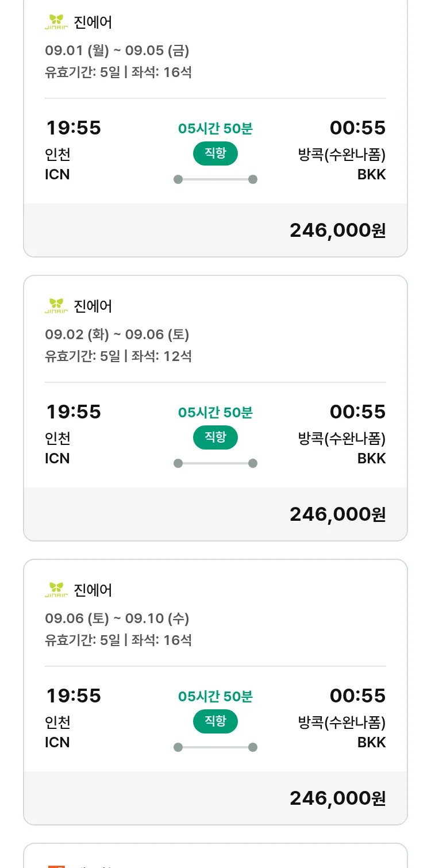Click route line graphic on 09.06 flight
This screenshot has height=868, width=431.
tap(215, 747)
